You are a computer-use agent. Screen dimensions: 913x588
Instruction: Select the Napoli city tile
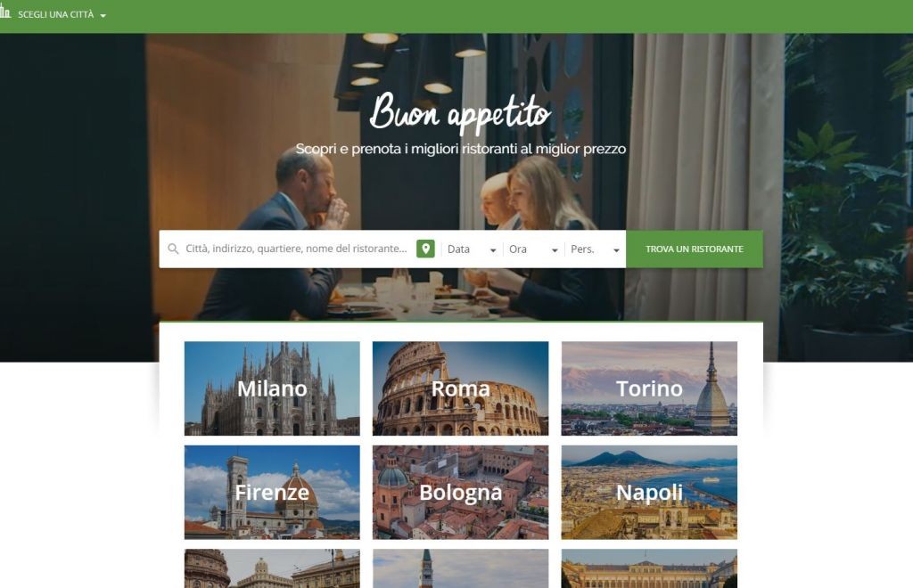(649, 492)
